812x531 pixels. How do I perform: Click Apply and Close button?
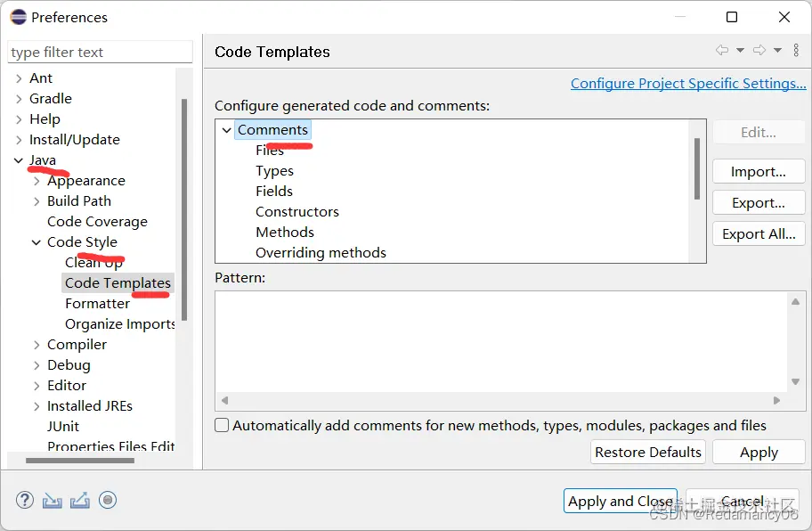[621, 501]
